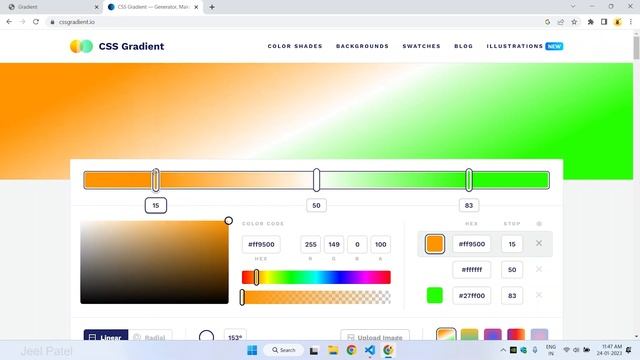Remove the #ffffff color stop
This screenshot has width=640, height=360.
(539, 269)
